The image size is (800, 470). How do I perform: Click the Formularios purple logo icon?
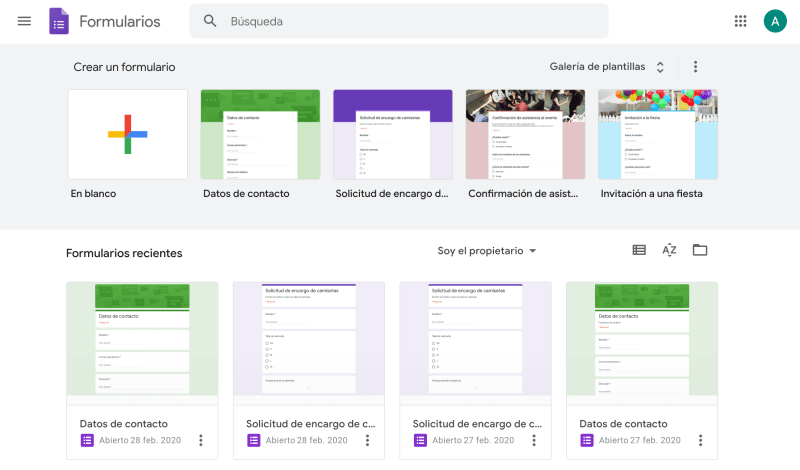click(59, 21)
